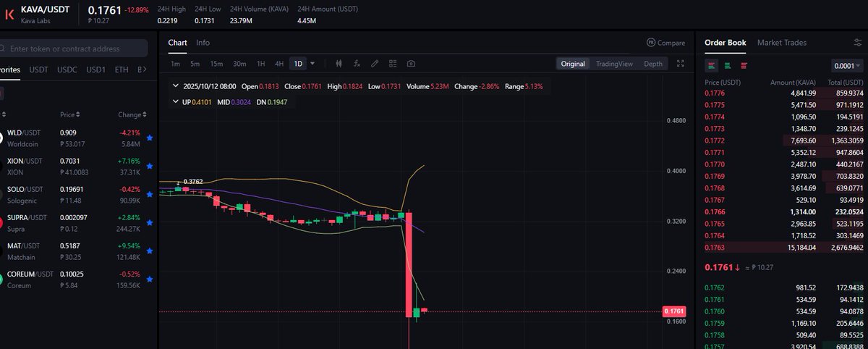The image size is (868, 349).
Task: Open the SOLO/USDT pair row
Action: point(78,194)
